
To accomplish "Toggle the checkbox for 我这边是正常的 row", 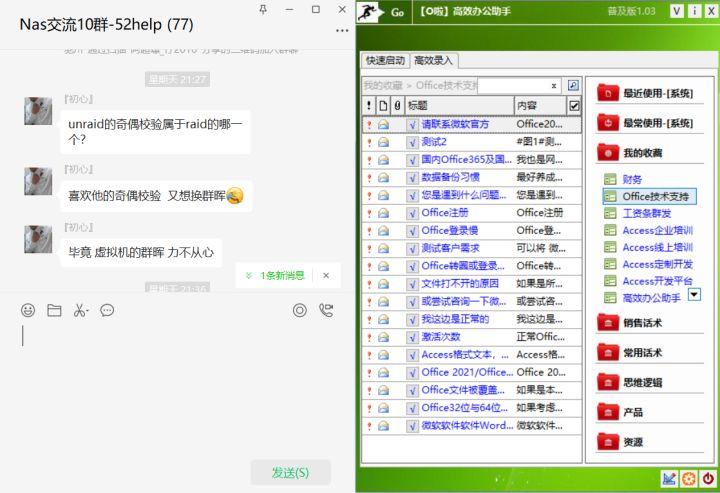I will pyautogui.click(x=413, y=319).
